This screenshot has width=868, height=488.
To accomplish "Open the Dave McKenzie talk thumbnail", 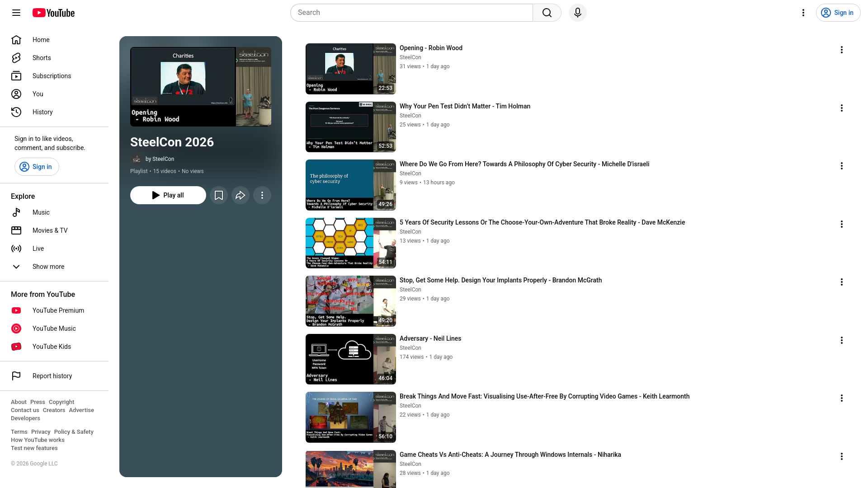I will pos(351,243).
